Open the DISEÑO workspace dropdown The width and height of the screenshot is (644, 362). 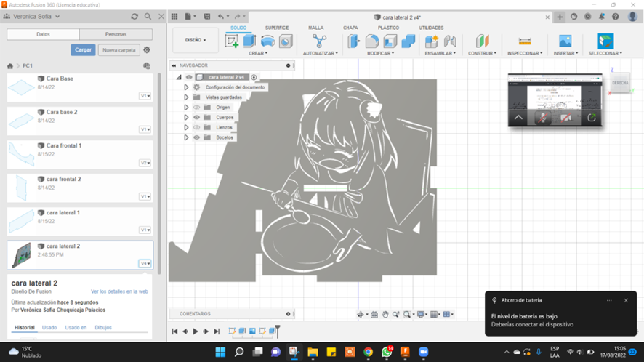(x=195, y=40)
